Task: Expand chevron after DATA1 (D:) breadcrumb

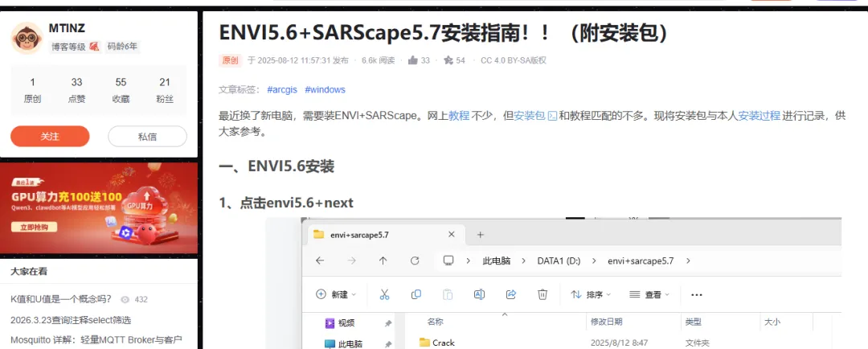Action: tap(594, 261)
